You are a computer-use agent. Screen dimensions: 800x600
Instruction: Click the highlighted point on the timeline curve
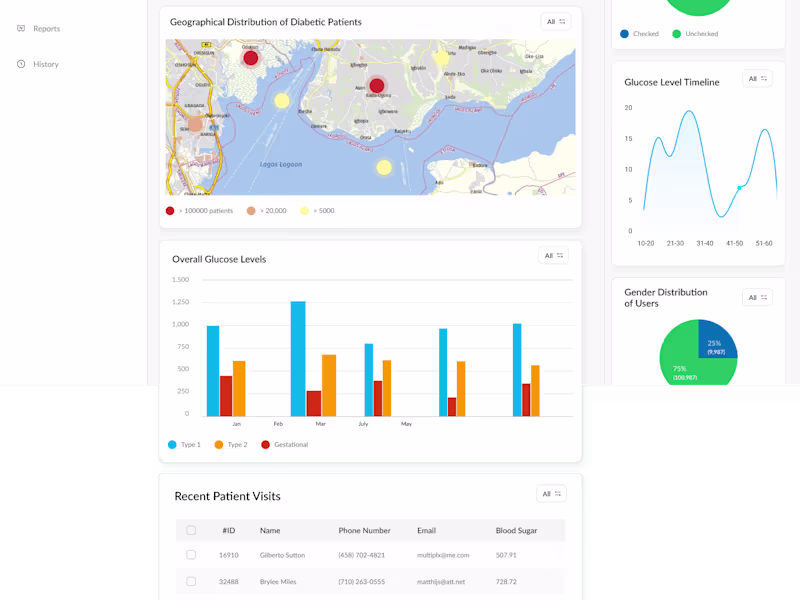tap(741, 186)
